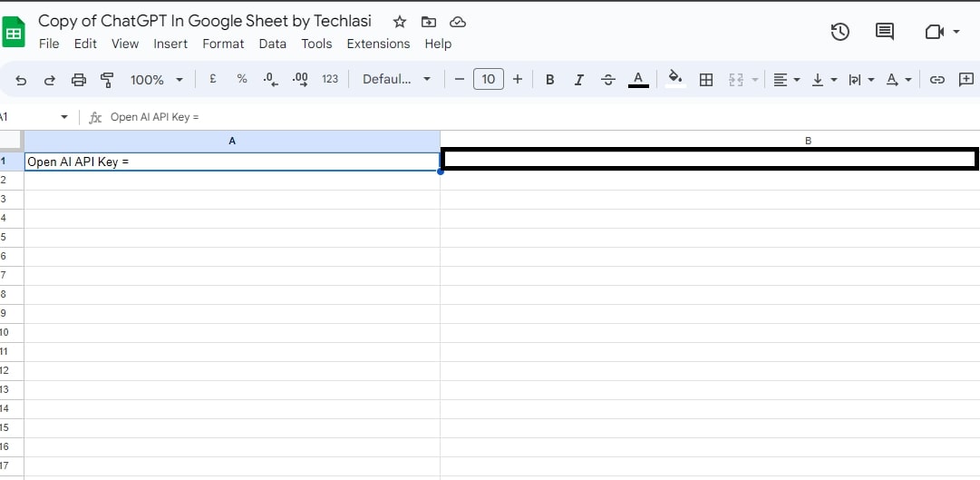Screen dimensions: 980x480
Task: Click the Move to folder icon
Action: 429,22
